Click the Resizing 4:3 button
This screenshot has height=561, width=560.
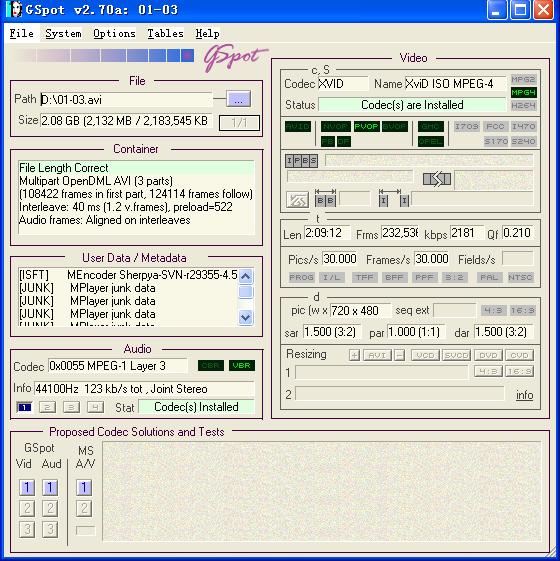click(488, 371)
